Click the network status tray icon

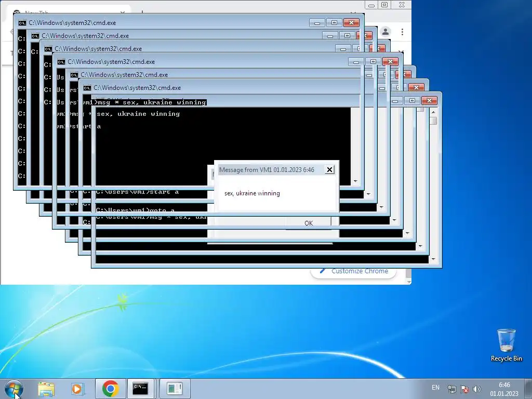[x=451, y=389]
